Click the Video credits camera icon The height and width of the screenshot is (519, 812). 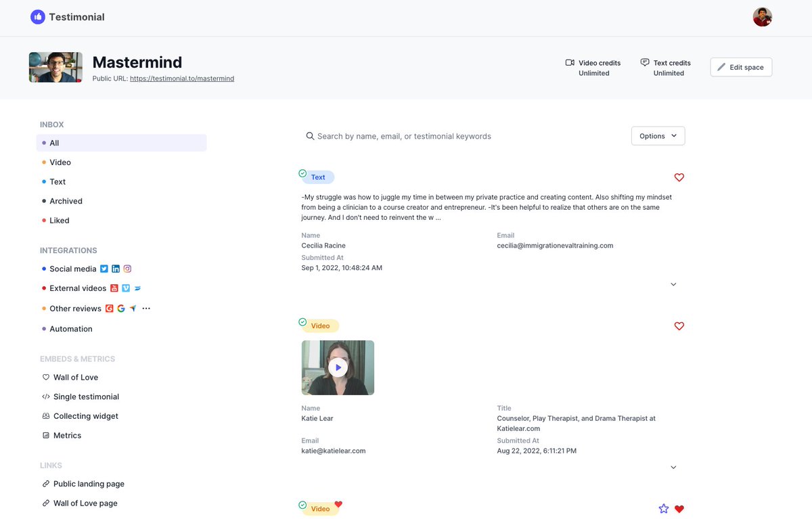click(x=570, y=62)
